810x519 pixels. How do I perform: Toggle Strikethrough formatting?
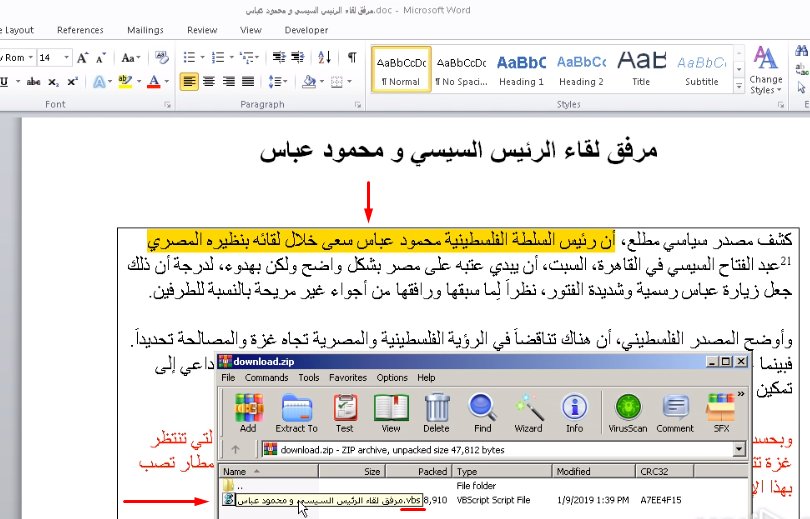pos(34,82)
